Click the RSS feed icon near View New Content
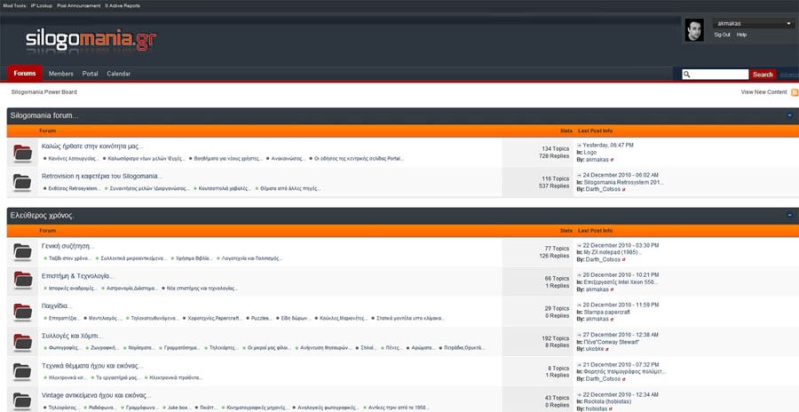Image resolution: width=799 pixels, height=412 pixels. tap(794, 92)
